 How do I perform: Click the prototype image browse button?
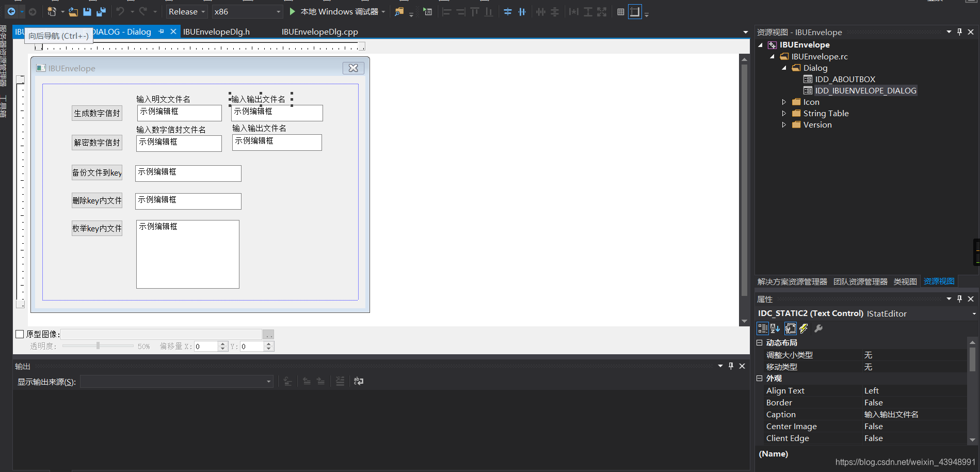[268, 334]
